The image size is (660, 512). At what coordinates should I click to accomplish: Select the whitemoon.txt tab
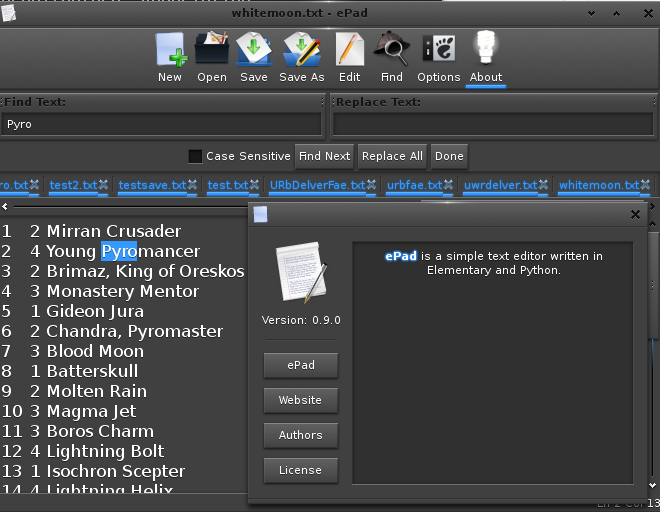599,185
